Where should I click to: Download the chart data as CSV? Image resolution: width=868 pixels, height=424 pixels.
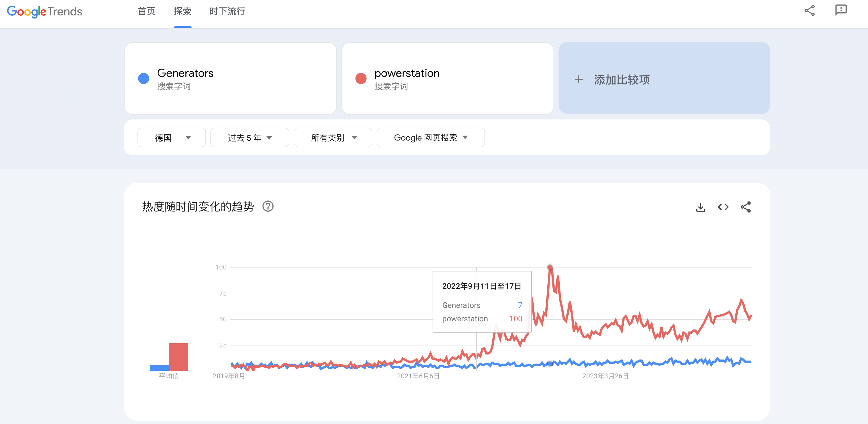point(701,207)
